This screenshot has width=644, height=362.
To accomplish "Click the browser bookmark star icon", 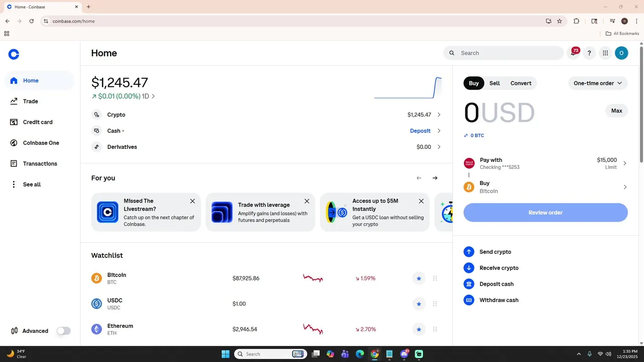I will click(x=559, y=21).
